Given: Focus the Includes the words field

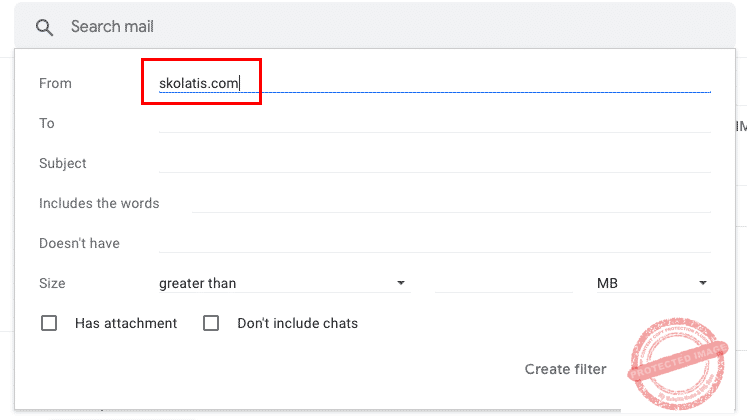Looking at the screenshot, I should (450, 203).
